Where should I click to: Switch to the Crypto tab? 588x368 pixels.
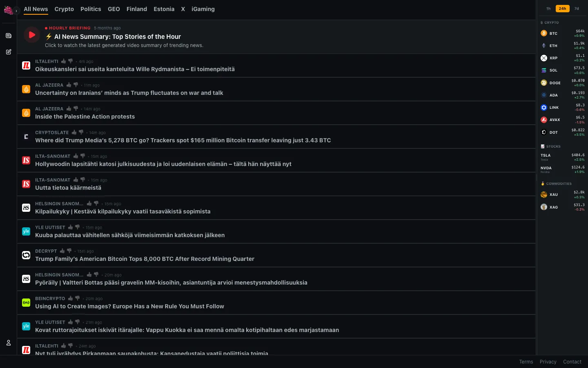point(64,9)
